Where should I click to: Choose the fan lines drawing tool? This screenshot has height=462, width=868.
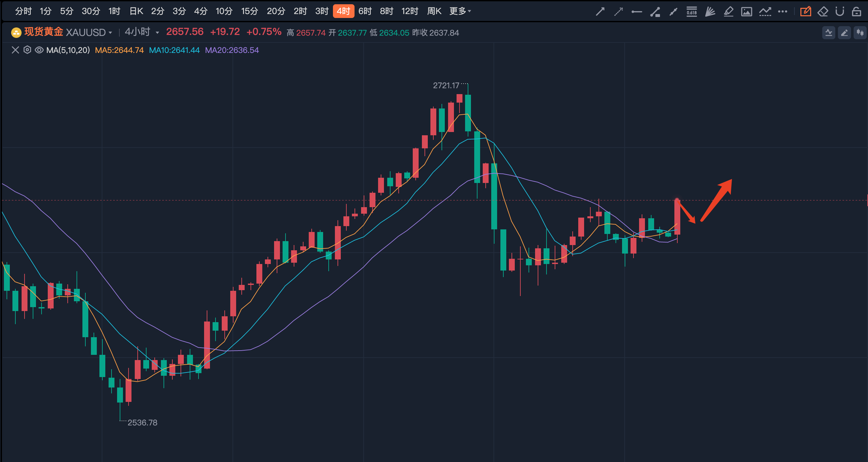pyautogui.click(x=710, y=12)
